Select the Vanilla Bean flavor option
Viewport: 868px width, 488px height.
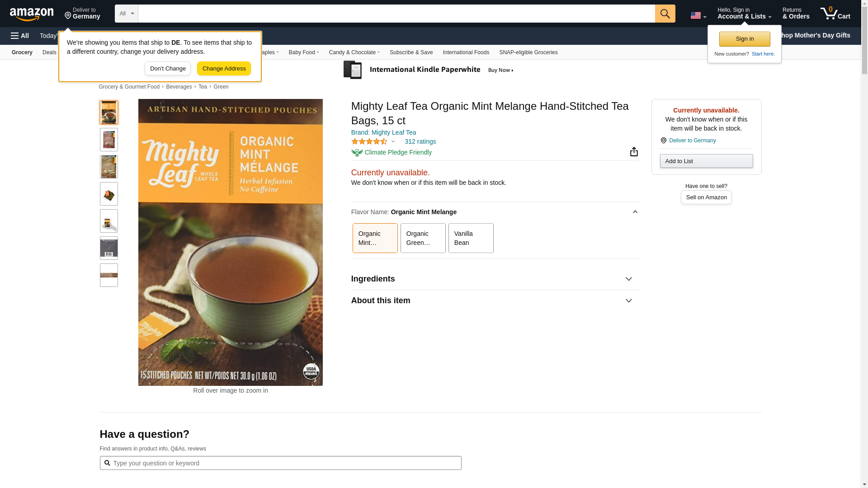coord(471,238)
